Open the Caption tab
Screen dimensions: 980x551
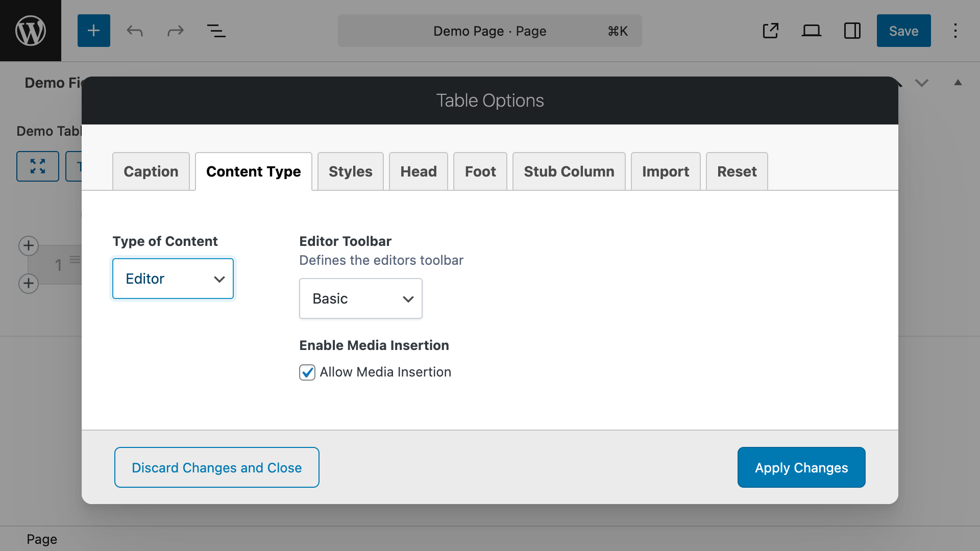(x=151, y=171)
